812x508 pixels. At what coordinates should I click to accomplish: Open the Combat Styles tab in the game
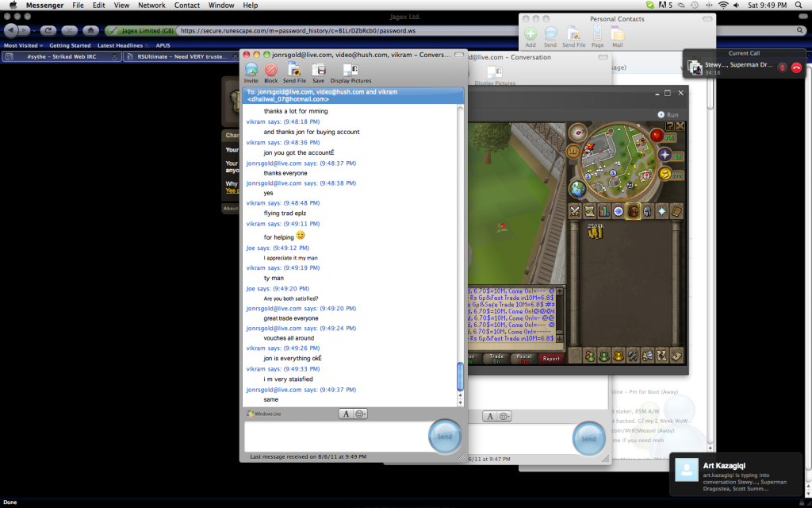[x=575, y=211]
